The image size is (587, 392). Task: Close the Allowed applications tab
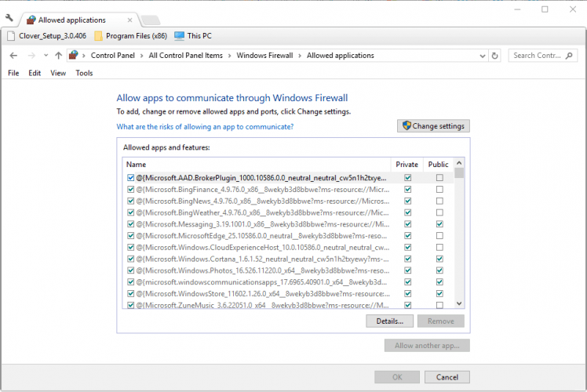pyautogui.click(x=130, y=20)
